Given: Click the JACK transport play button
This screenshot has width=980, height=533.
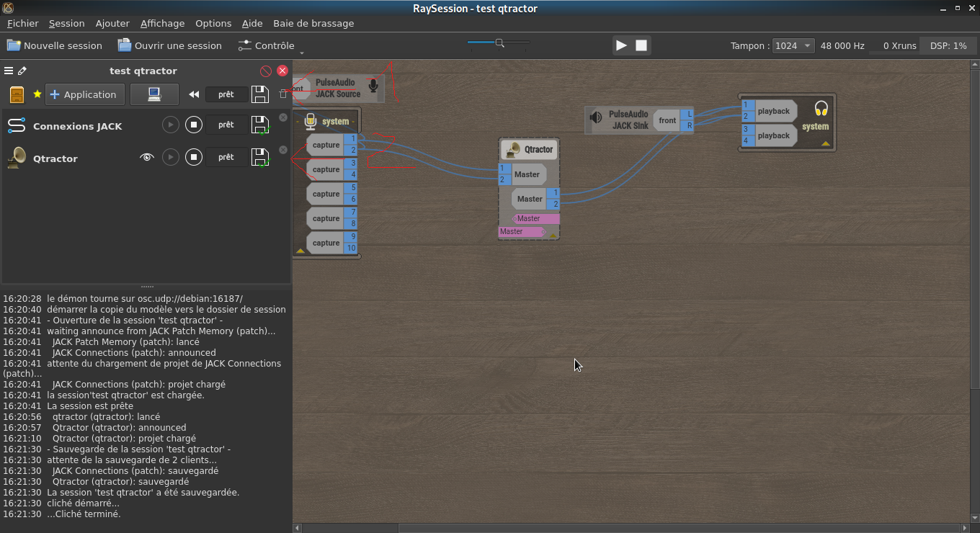Looking at the screenshot, I should (x=621, y=45).
